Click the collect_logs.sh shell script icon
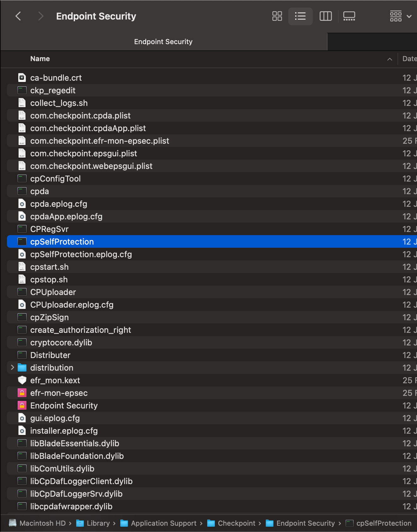Image resolution: width=417 pixels, height=532 pixels. pos(22,103)
